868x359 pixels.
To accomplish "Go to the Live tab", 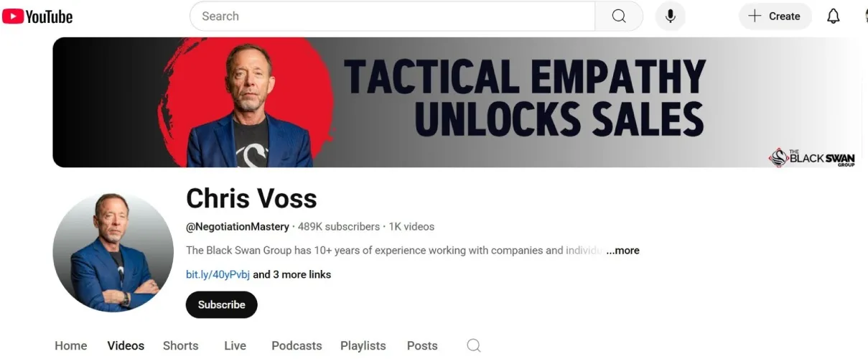I will [235, 345].
